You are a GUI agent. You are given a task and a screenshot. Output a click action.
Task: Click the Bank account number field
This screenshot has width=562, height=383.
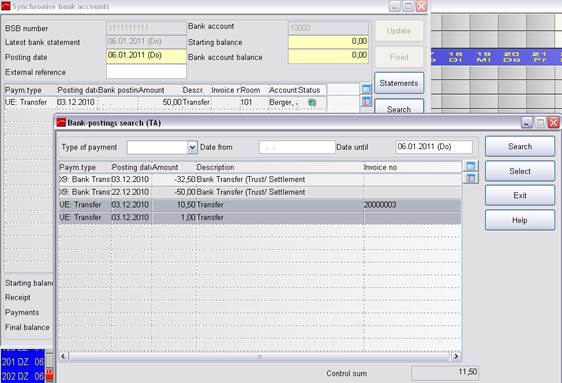pos(328,28)
